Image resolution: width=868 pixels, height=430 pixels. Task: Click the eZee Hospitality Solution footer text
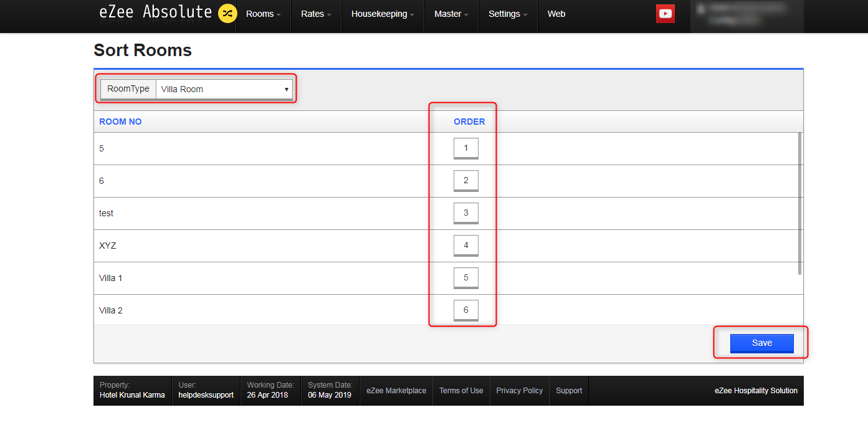(756, 391)
